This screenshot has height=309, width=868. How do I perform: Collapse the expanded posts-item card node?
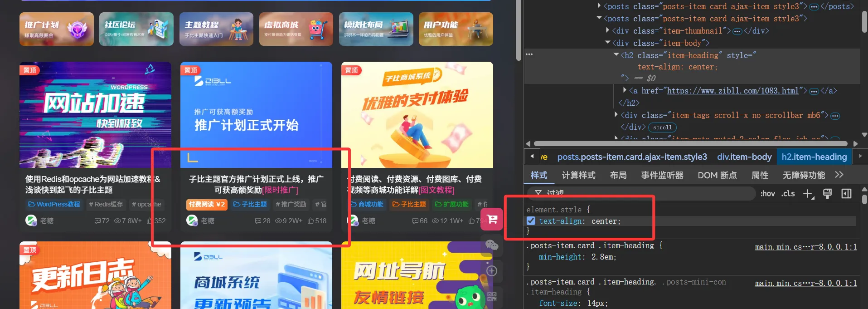pos(599,18)
